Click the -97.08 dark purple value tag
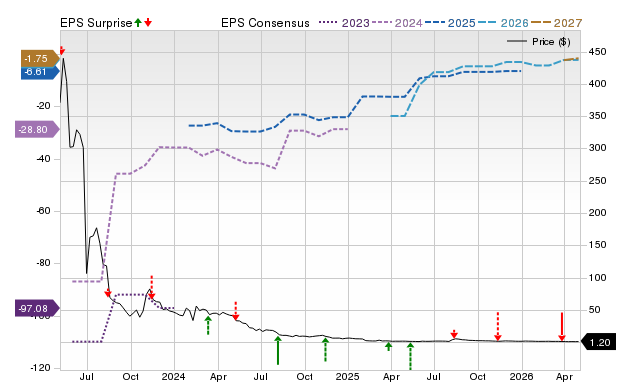The height and width of the screenshot is (382, 640). tap(37, 308)
